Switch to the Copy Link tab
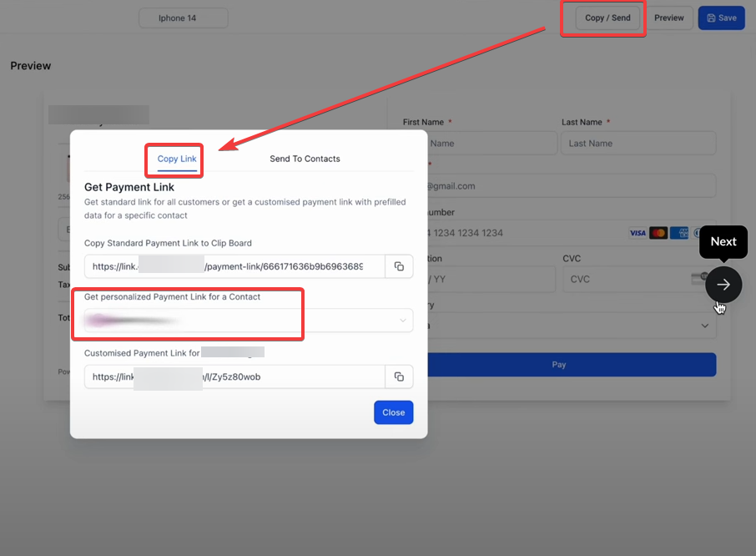Screen dimensions: 756x556 click(x=177, y=159)
